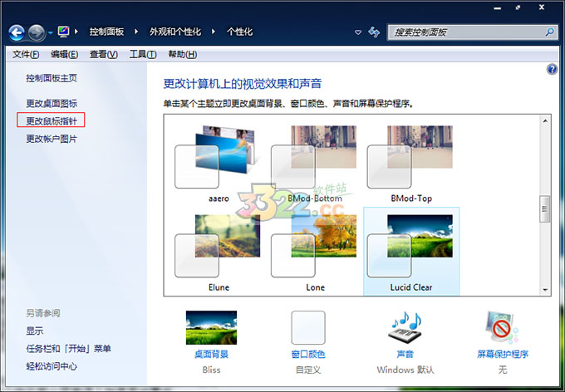The image size is (565, 392).
Task: Open 更改帐户图片 link
Action: coord(52,139)
